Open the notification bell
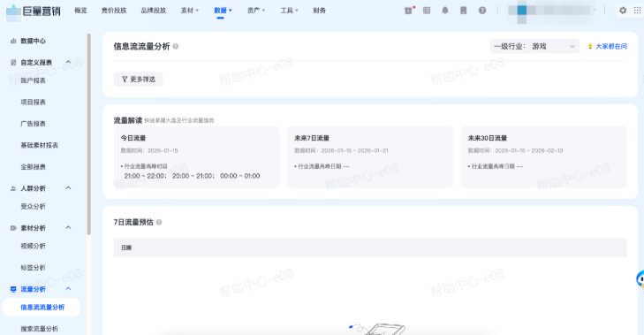The width and height of the screenshot is (644, 335). point(445,11)
